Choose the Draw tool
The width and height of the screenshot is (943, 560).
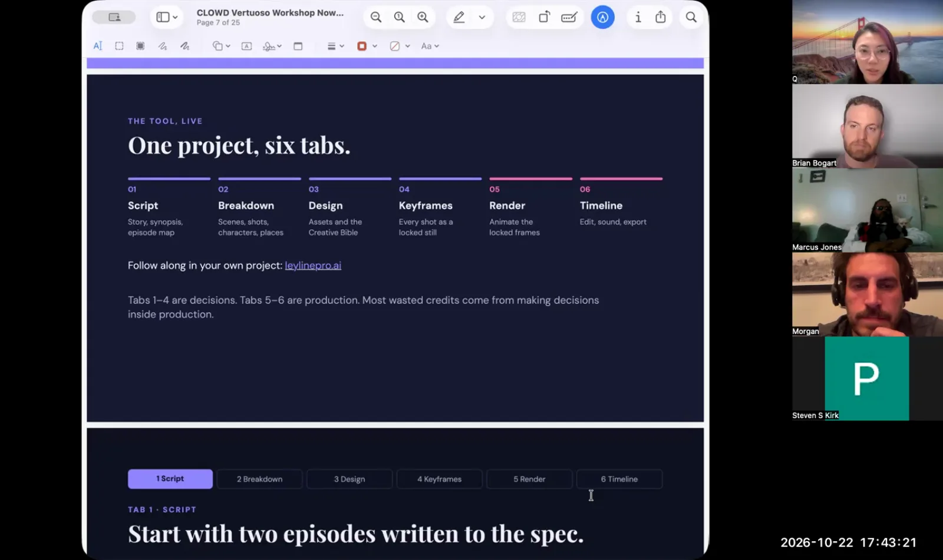pos(184,46)
